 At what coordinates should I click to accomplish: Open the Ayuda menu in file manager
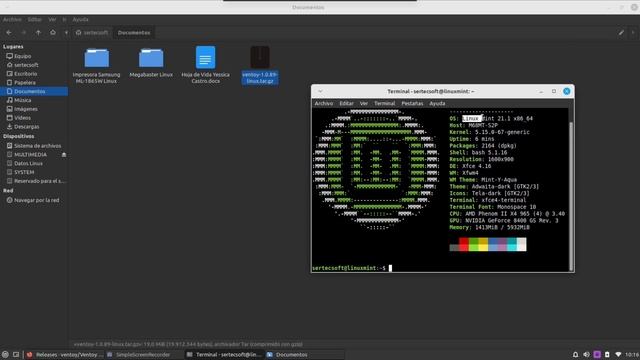coord(80,19)
